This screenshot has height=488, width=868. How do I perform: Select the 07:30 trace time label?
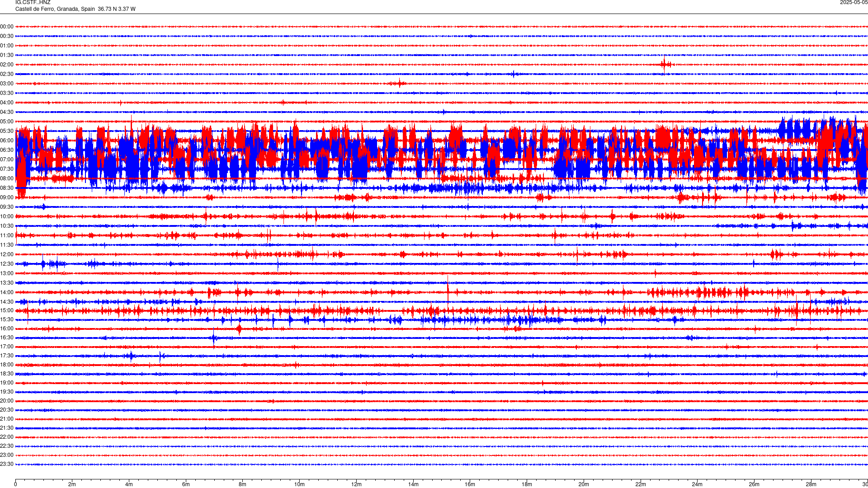click(x=7, y=169)
